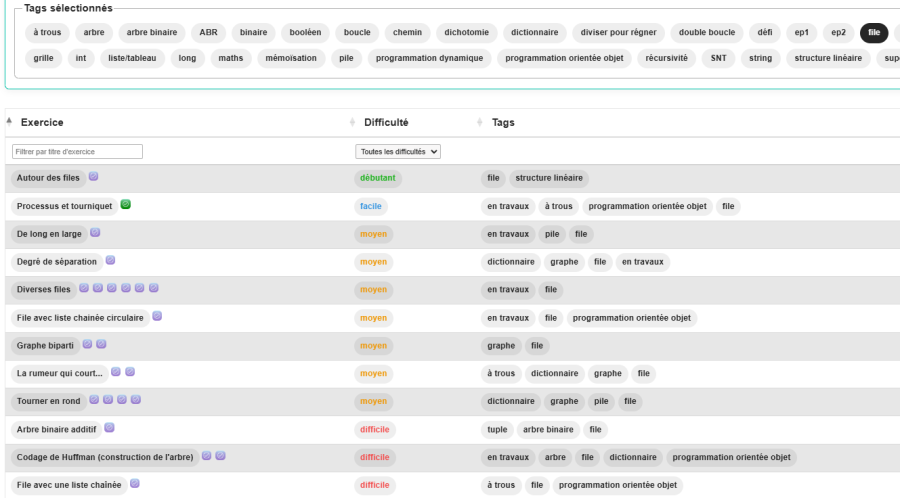Click the first purple badge beside Graphe biparti
This screenshot has height=498, width=900.
coord(87,344)
